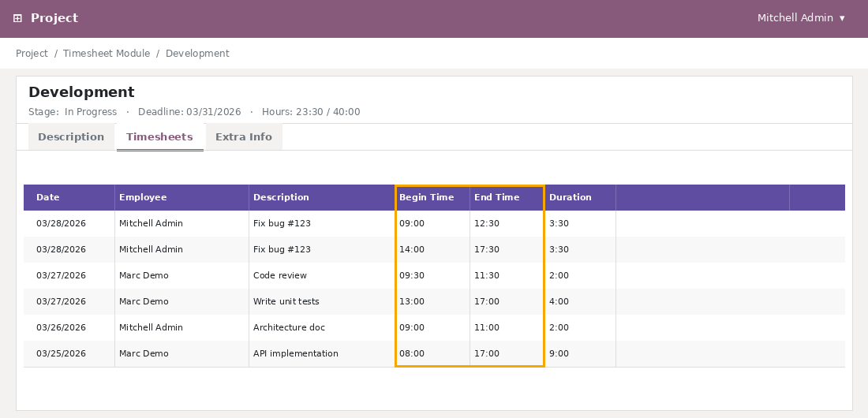Click the 03/25/2026 date cell

click(x=69, y=353)
